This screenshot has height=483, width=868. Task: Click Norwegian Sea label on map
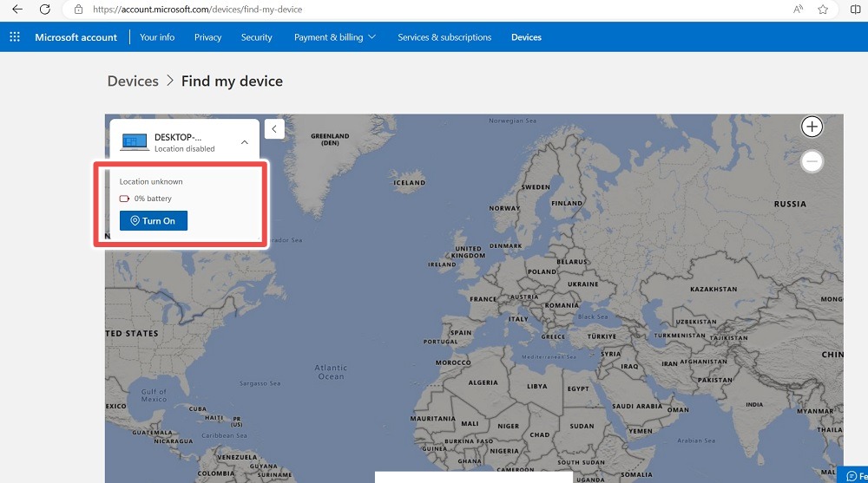[x=513, y=121]
